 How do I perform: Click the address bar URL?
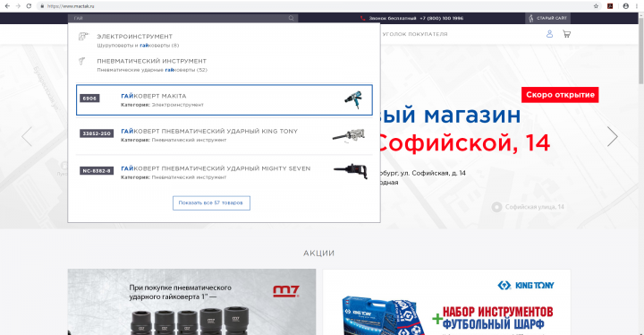click(71, 6)
